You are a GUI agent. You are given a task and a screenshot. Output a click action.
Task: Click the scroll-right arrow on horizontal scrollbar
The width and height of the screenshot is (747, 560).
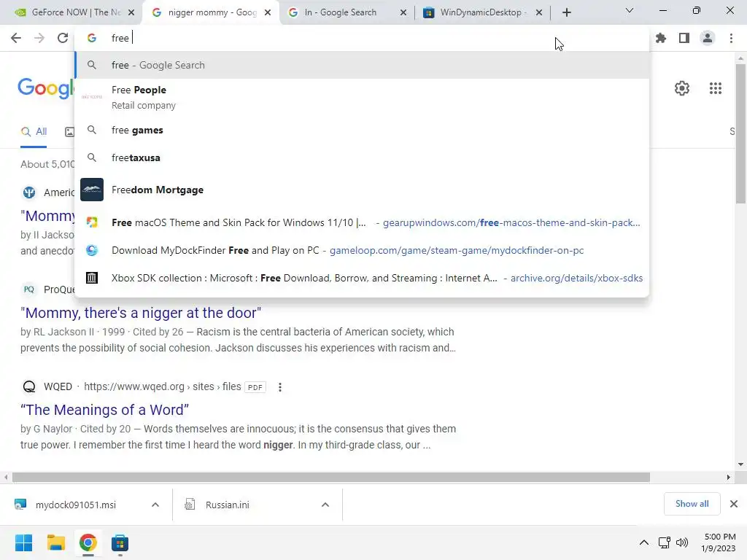coord(729,477)
